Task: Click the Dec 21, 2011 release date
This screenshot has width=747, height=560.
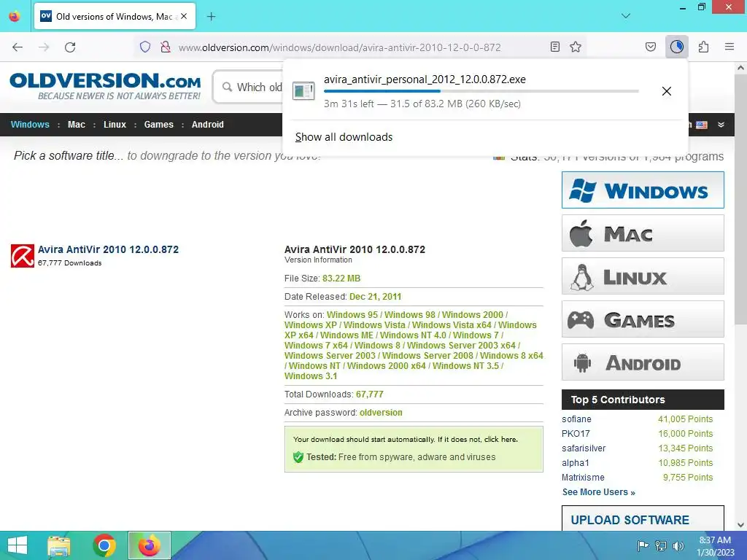Action: pyautogui.click(x=376, y=297)
